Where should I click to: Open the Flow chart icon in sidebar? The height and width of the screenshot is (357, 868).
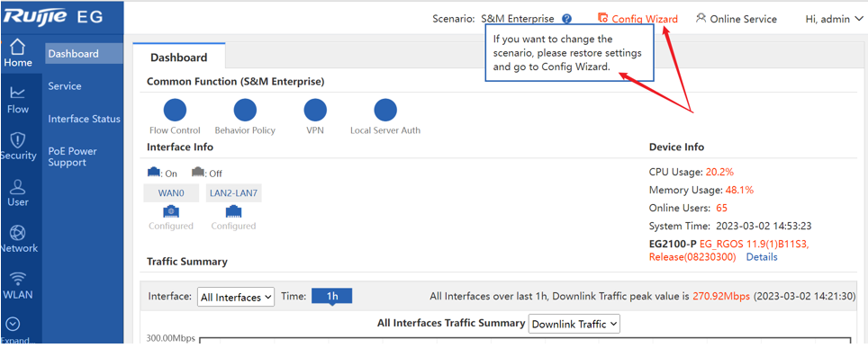(x=18, y=93)
